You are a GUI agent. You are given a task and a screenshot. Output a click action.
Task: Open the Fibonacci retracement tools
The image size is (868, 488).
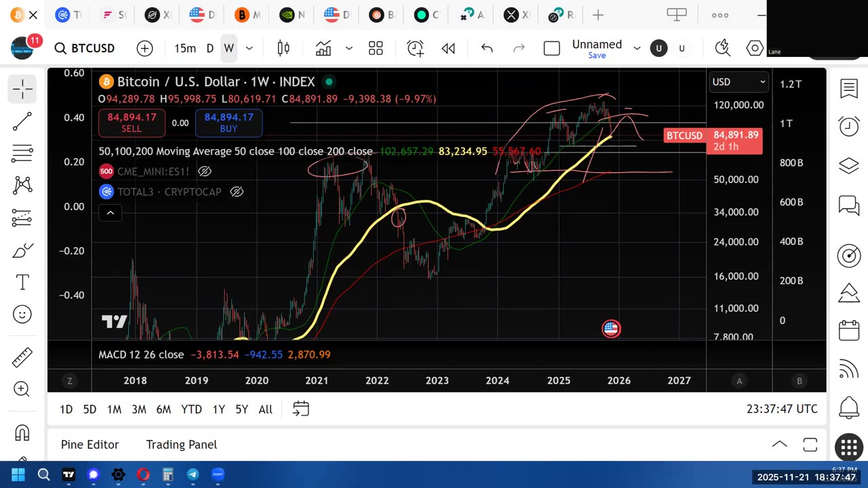click(x=22, y=154)
